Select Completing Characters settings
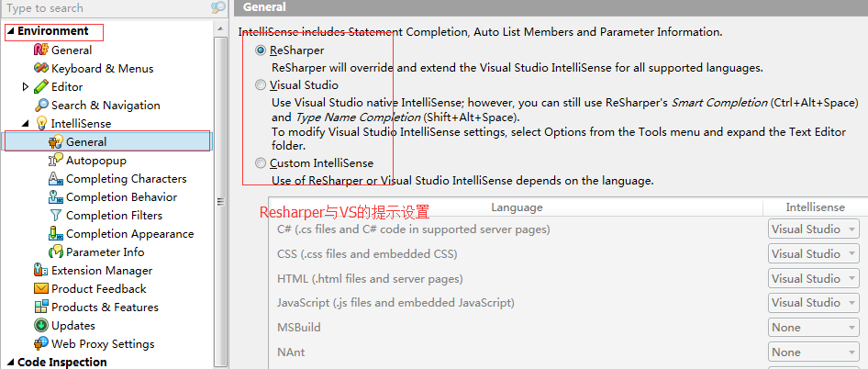The image size is (868, 369). point(127,178)
